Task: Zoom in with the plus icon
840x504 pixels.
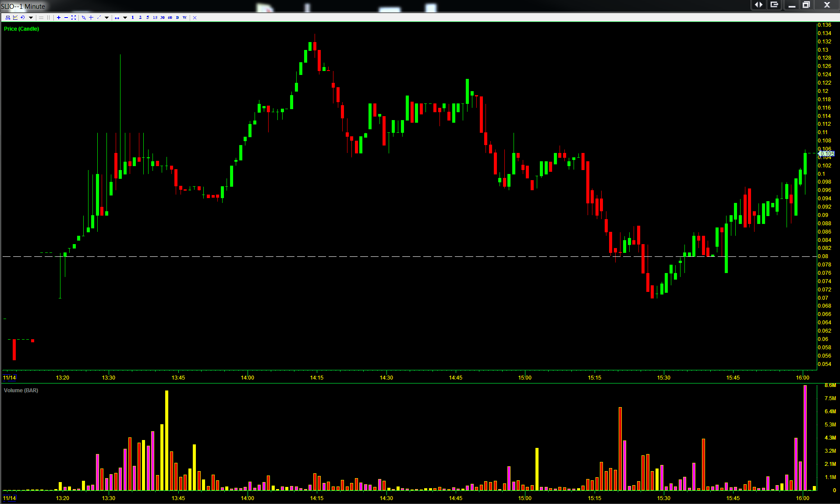Action: click(x=59, y=18)
